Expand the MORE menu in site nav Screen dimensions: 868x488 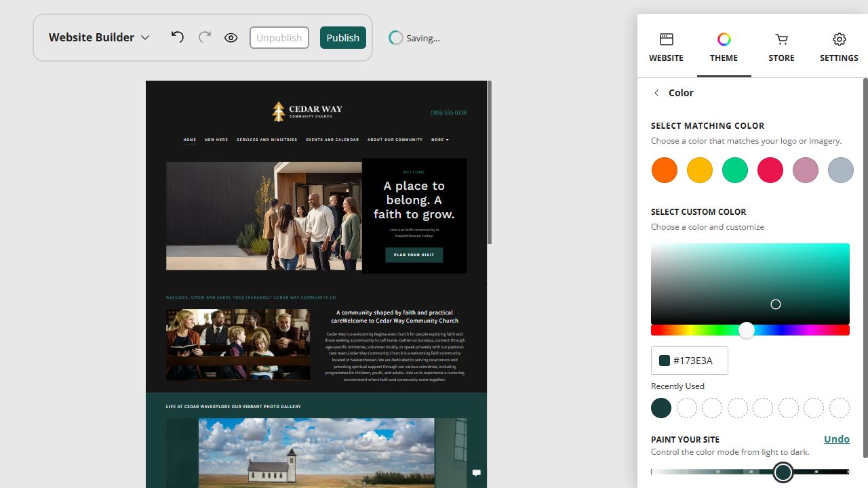click(439, 140)
